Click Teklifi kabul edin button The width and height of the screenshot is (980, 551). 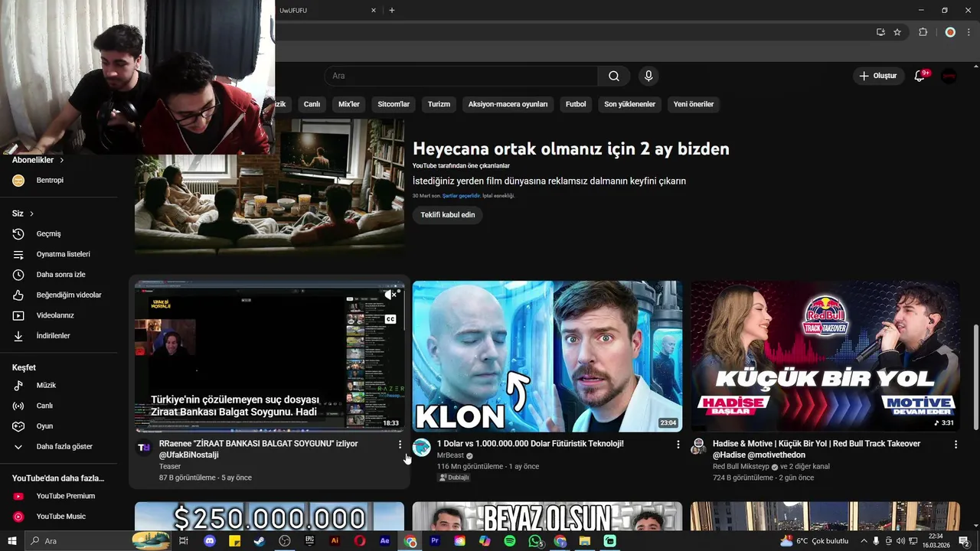448,215
